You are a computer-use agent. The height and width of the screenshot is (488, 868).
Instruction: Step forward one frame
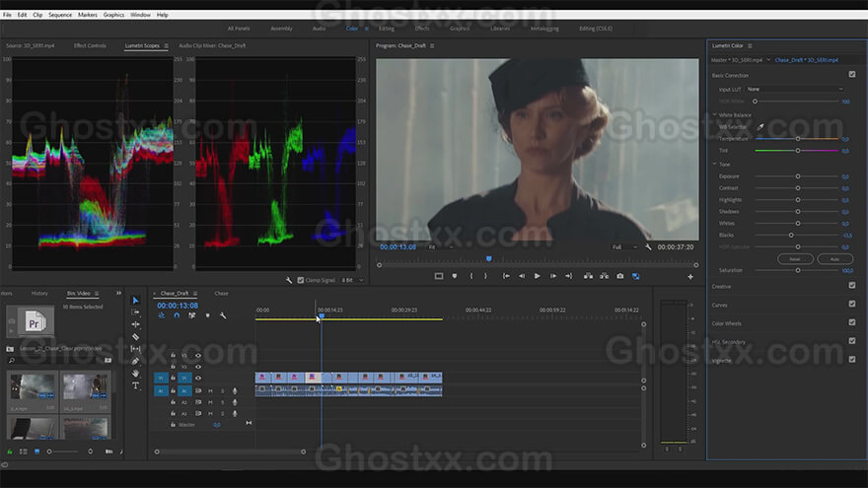[x=553, y=275]
